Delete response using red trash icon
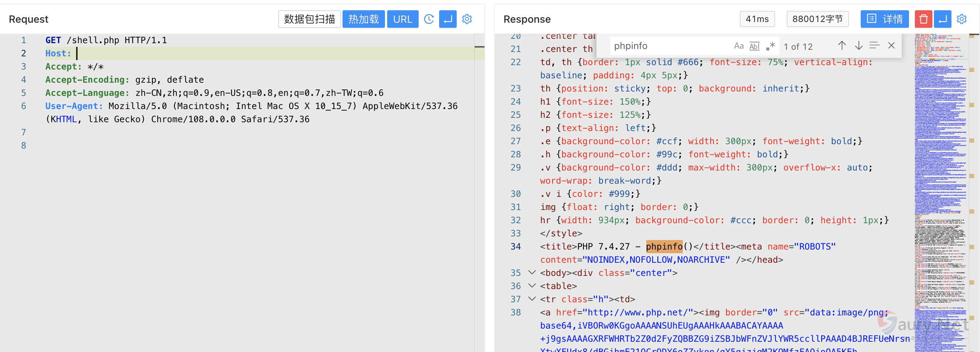This screenshot has width=980, height=352. pos(923,19)
